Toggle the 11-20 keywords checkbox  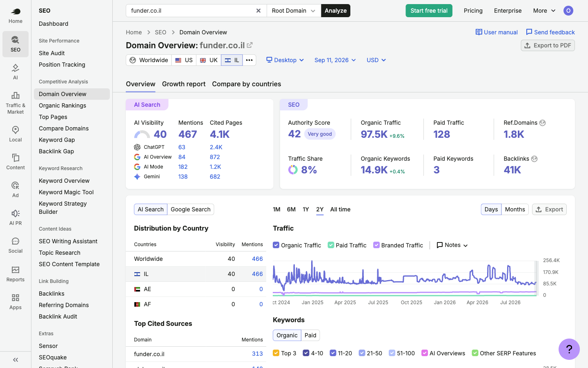333,353
